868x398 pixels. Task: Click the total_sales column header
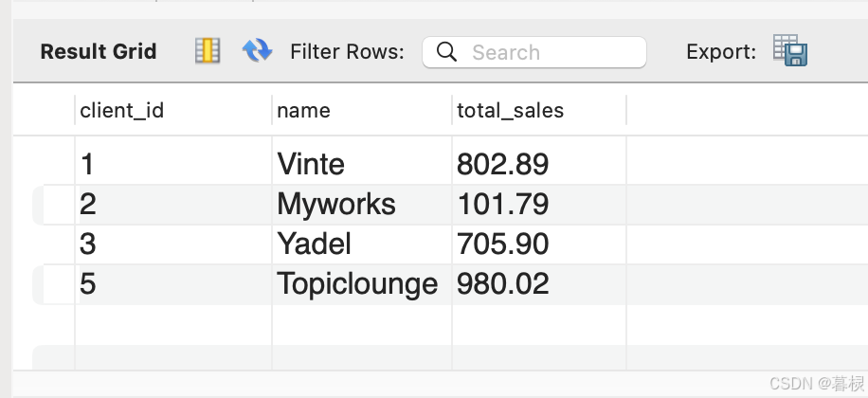coord(510,111)
